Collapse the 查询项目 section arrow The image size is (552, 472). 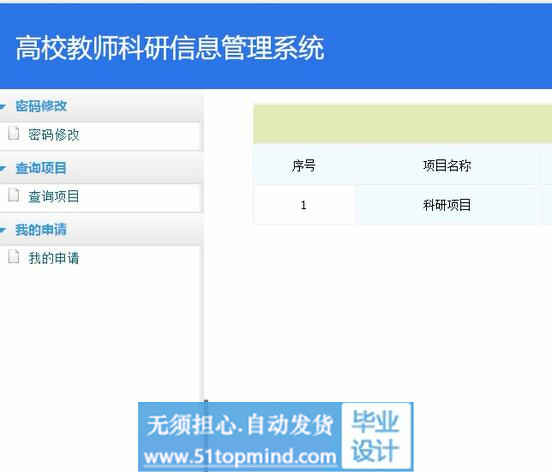tap(3, 168)
